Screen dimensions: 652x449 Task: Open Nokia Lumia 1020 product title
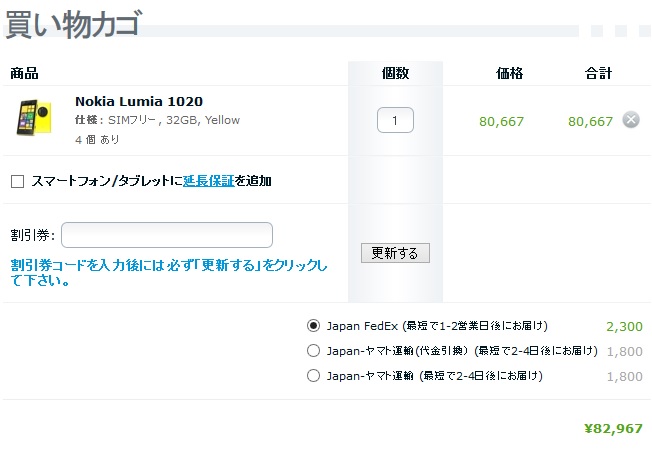(x=139, y=101)
